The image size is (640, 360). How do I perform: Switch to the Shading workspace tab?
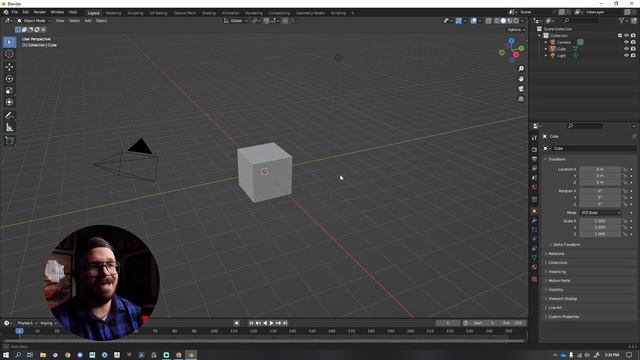click(209, 13)
